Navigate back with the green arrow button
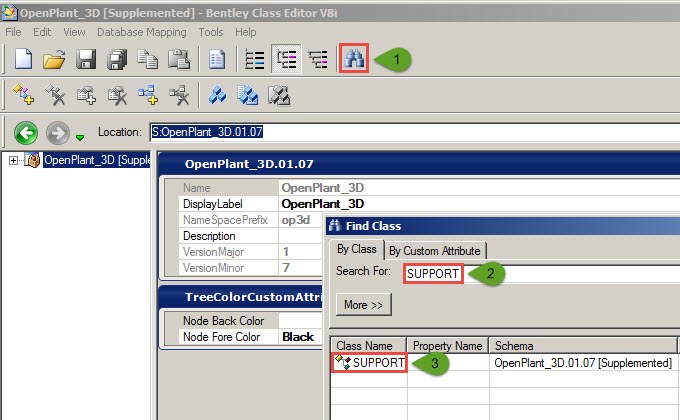This screenshot has height=420, width=680. click(26, 132)
